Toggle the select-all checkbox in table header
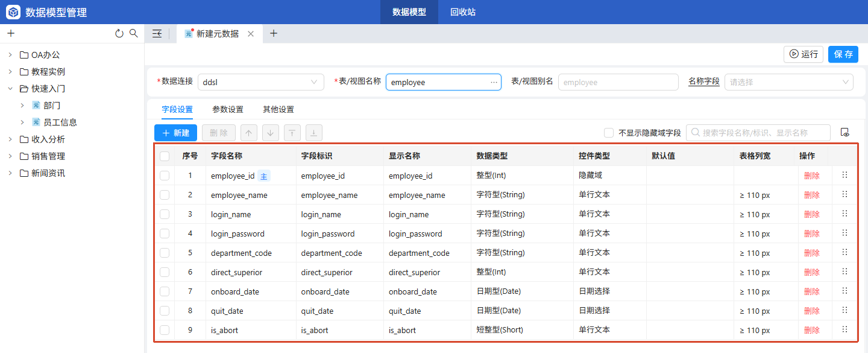Image resolution: width=868 pixels, height=353 pixels. pyautogui.click(x=165, y=156)
